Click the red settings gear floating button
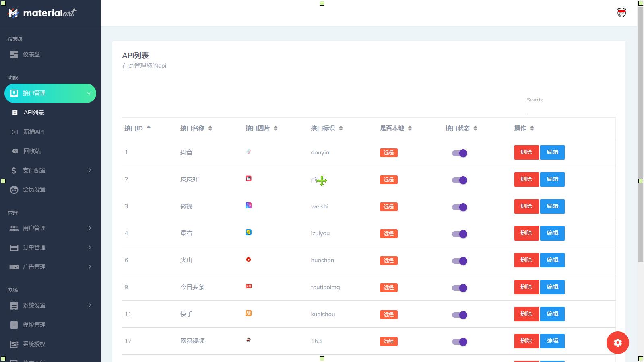The width and height of the screenshot is (644, 362). click(x=617, y=343)
